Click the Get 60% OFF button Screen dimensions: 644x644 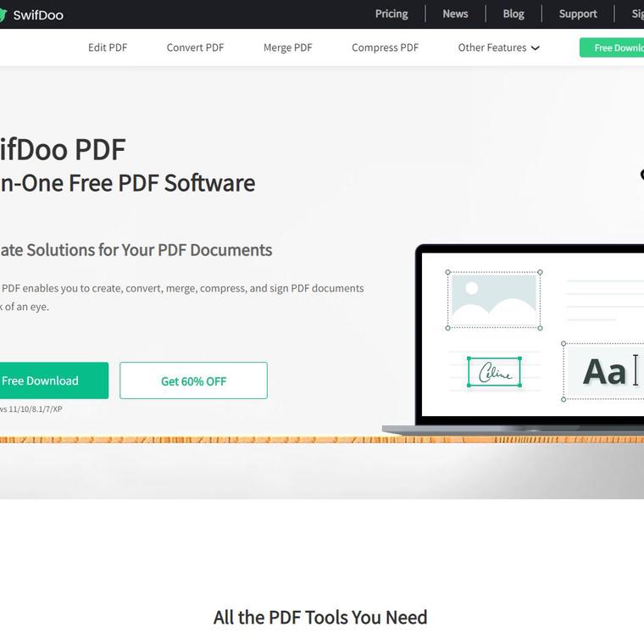coord(193,380)
